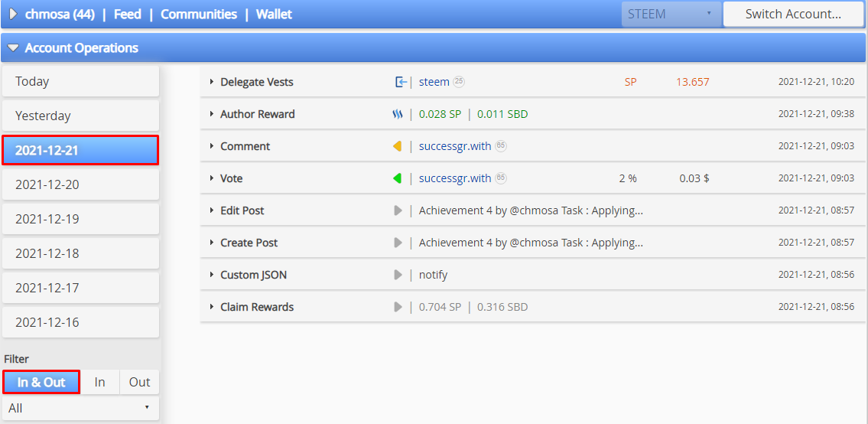868x424 pixels.
Task: Click the Switch Account button
Action: pos(793,15)
